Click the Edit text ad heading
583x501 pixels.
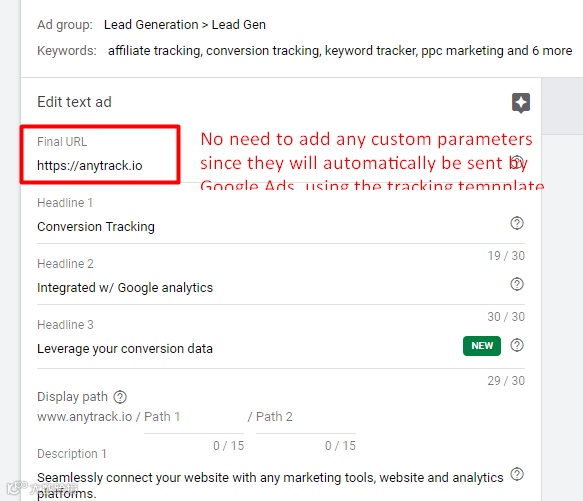click(74, 102)
